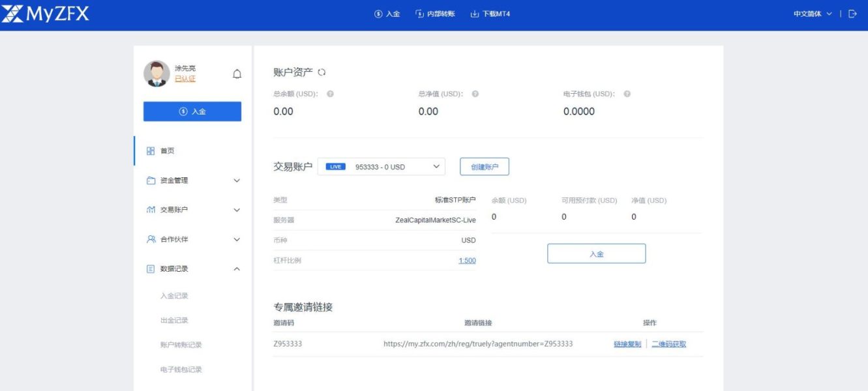
Task: Click the 首页 grid icon
Action: [x=151, y=151]
